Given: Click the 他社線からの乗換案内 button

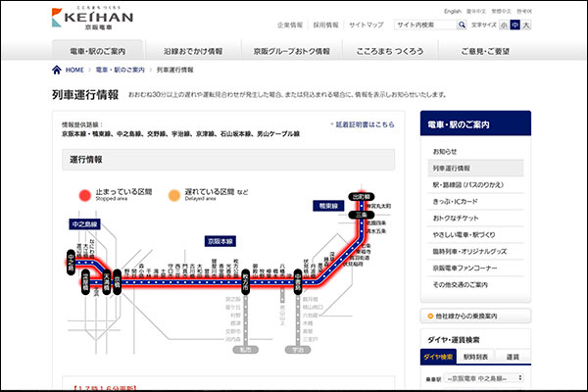Looking at the screenshot, I should pyautogui.click(x=477, y=317).
